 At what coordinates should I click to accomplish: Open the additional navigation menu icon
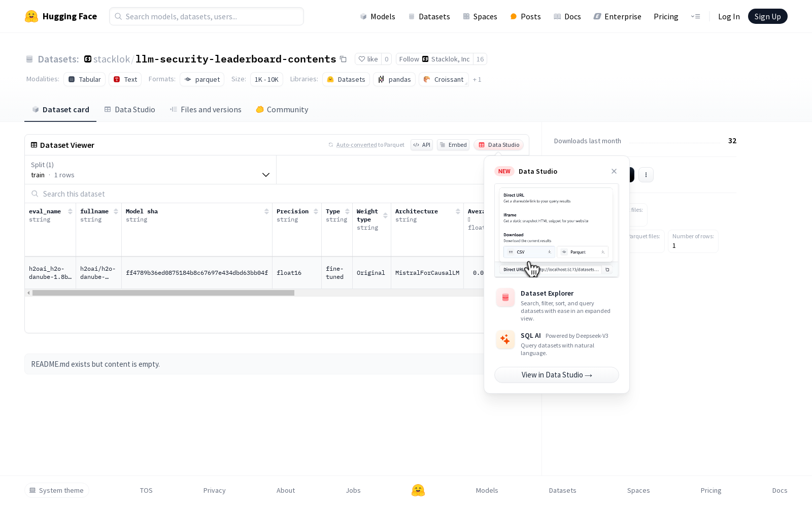(x=695, y=16)
